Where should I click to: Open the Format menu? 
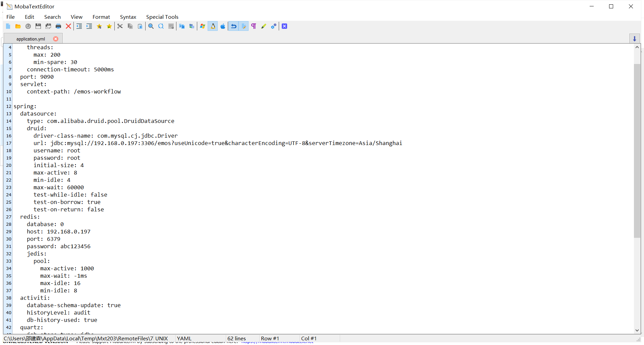pyautogui.click(x=101, y=17)
